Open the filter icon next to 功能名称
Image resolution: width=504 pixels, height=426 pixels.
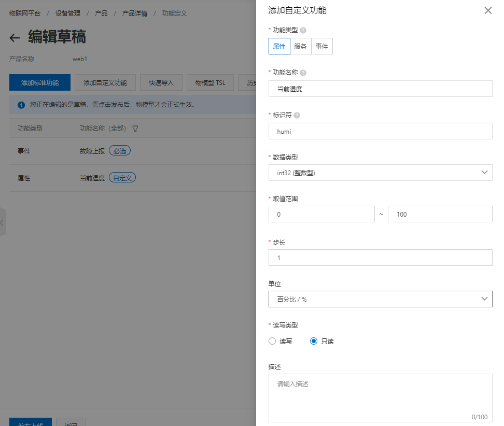tap(135, 128)
